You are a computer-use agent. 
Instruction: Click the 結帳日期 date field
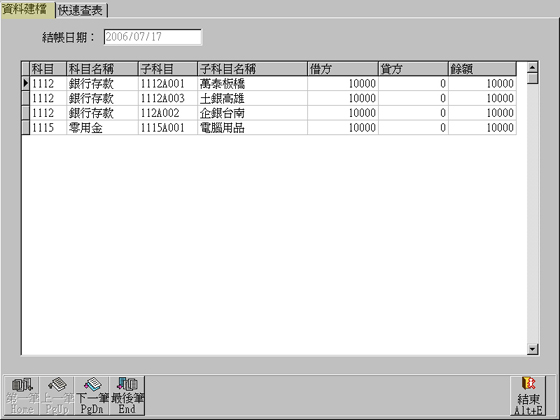(x=153, y=37)
